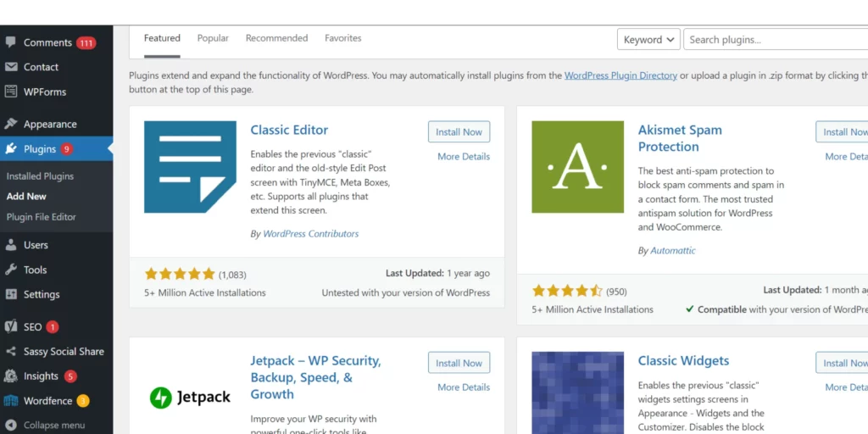Install the Akismet Spam Protection plugin
This screenshot has height=434, width=868.
pyautogui.click(x=842, y=131)
